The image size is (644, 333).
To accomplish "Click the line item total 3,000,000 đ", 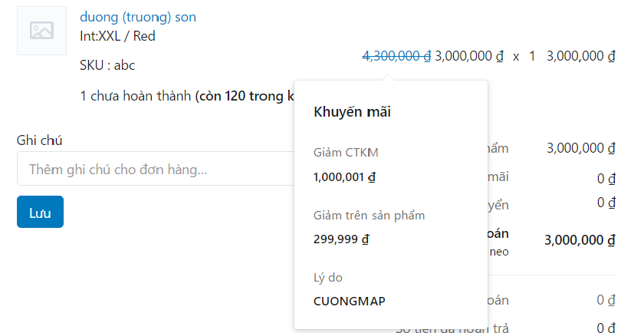I will tap(580, 56).
